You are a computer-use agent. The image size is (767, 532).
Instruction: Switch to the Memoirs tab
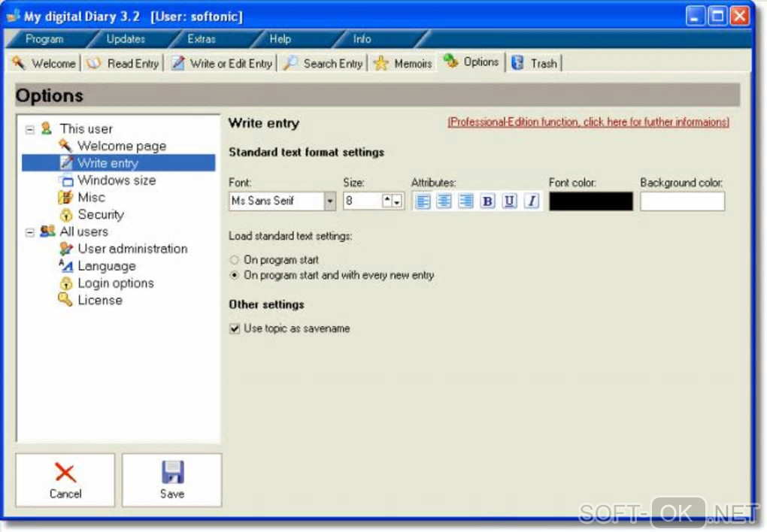coord(402,64)
